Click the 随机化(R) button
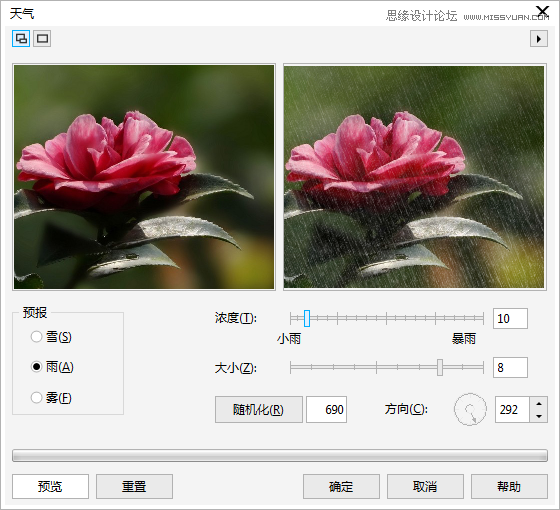Screen dimensions: 560x510 click(259, 409)
